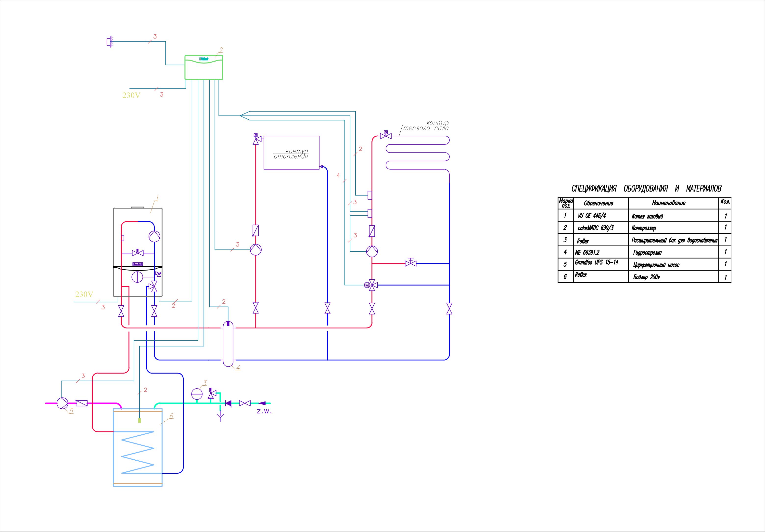
Task: Select cell 'Расширительный бак для водоснабжения'
Action: tap(674, 241)
